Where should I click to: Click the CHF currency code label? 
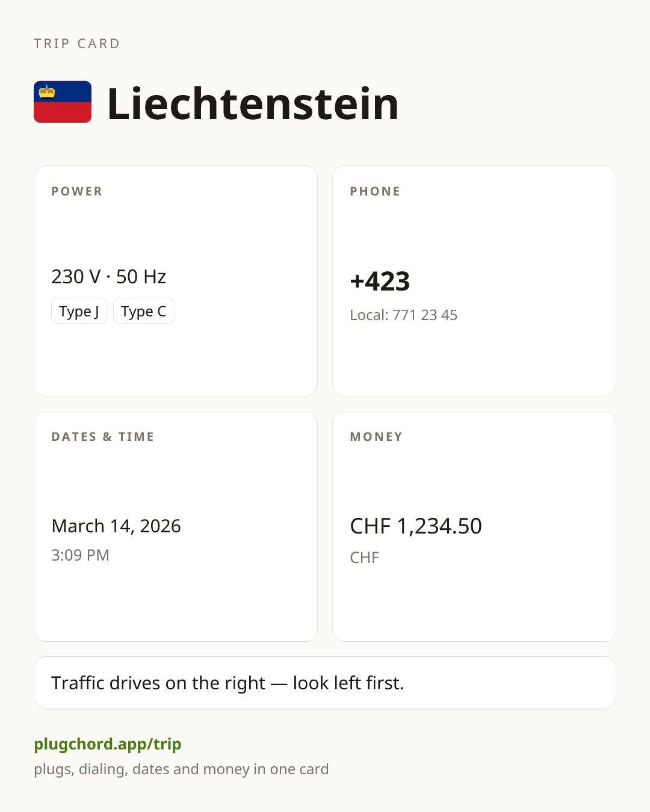pos(365,558)
